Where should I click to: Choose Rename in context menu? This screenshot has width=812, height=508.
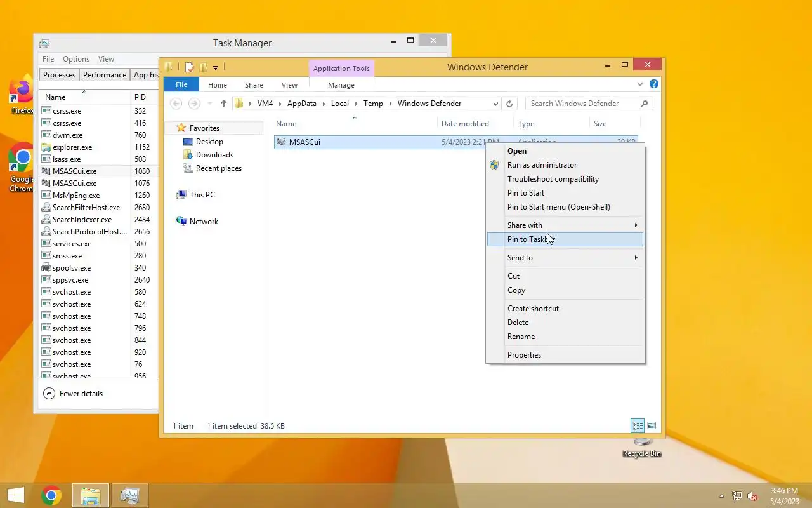click(565, 336)
